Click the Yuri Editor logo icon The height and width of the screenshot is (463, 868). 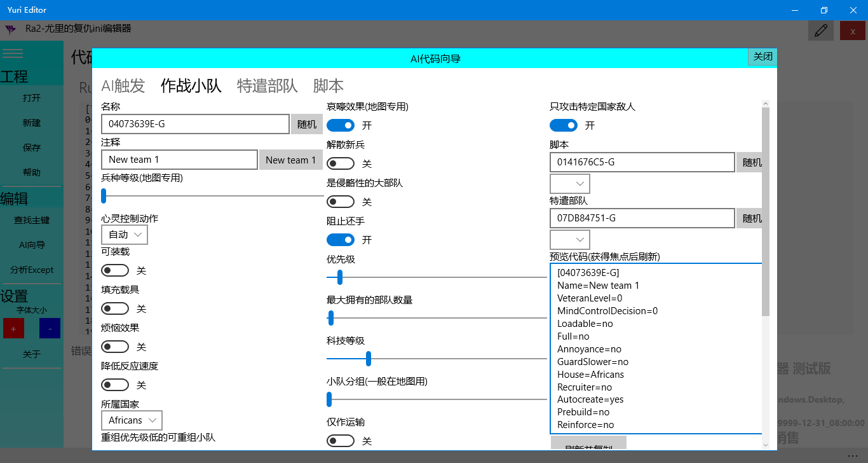pos(10,29)
